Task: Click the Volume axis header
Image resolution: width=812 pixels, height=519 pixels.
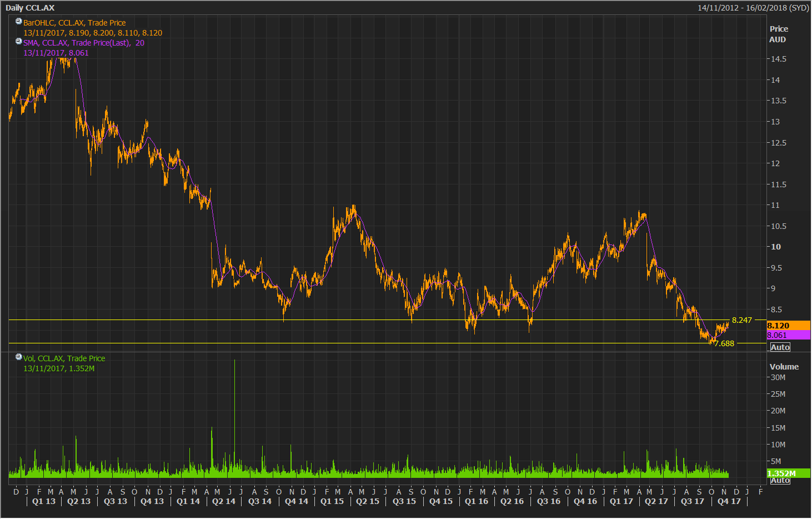Action: pyautogui.click(x=784, y=367)
